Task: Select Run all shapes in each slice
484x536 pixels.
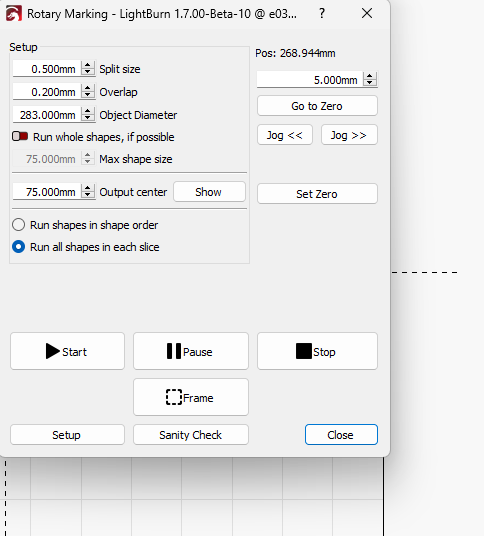Action: pos(18,247)
